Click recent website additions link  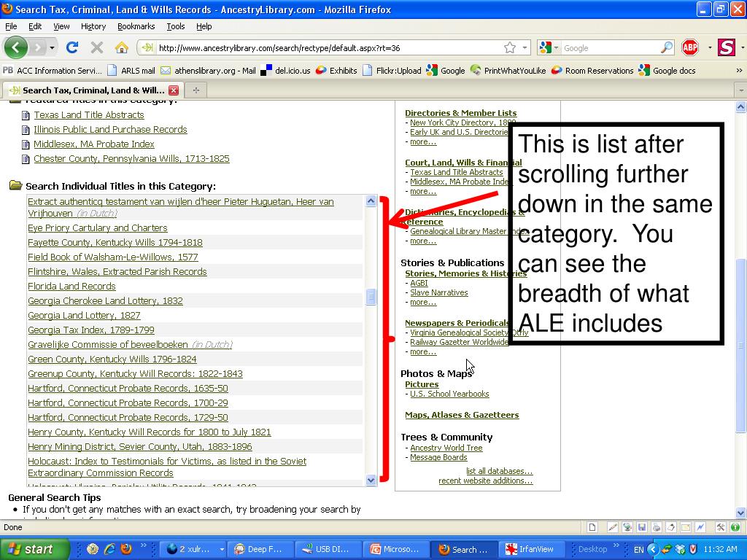485,481
